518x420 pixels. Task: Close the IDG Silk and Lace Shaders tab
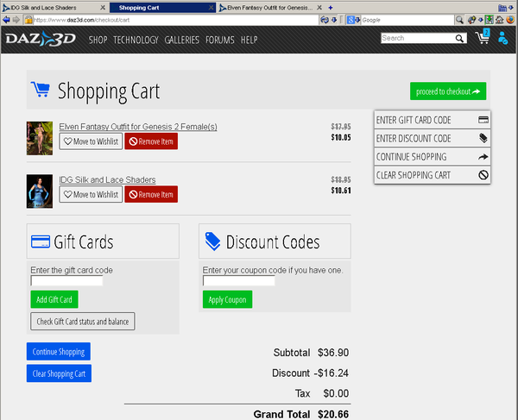pyautogui.click(x=103, y=8)
